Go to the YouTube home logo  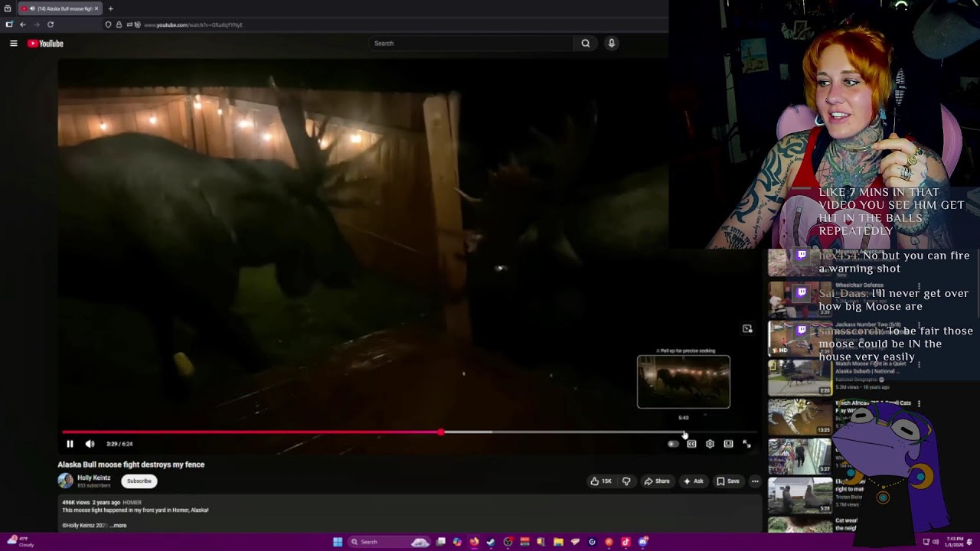click(x=45, y=44)
